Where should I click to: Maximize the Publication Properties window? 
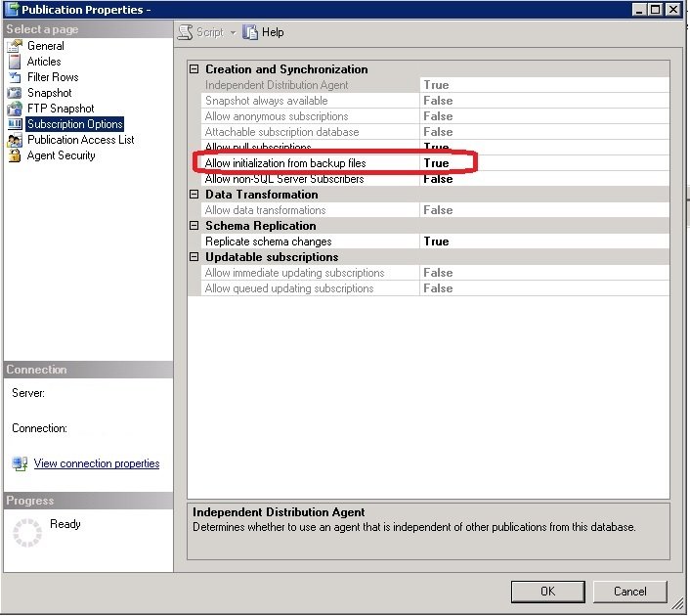pos(656,9)
